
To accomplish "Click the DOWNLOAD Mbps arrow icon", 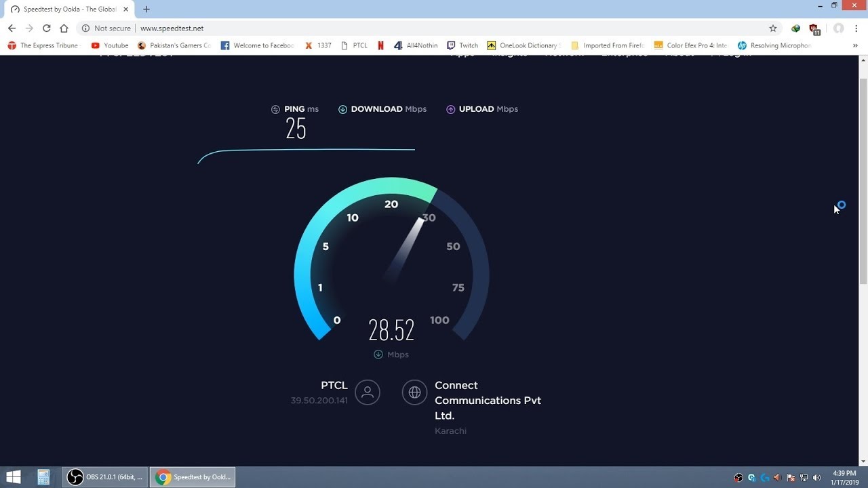I will (x=342, y=109).
